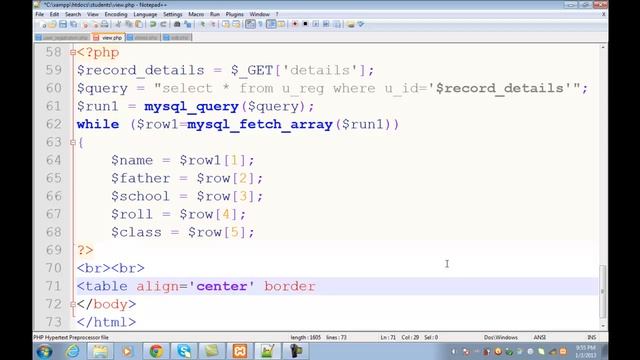Save view.php with the Save icon
The image size is (640, 360).
coord(63,24)
